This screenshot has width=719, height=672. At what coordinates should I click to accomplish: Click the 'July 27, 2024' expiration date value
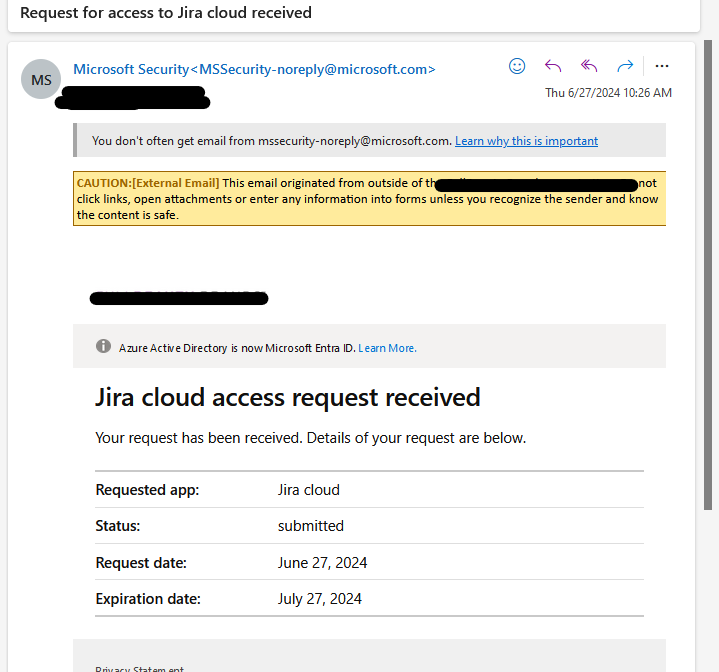[320, 599]
